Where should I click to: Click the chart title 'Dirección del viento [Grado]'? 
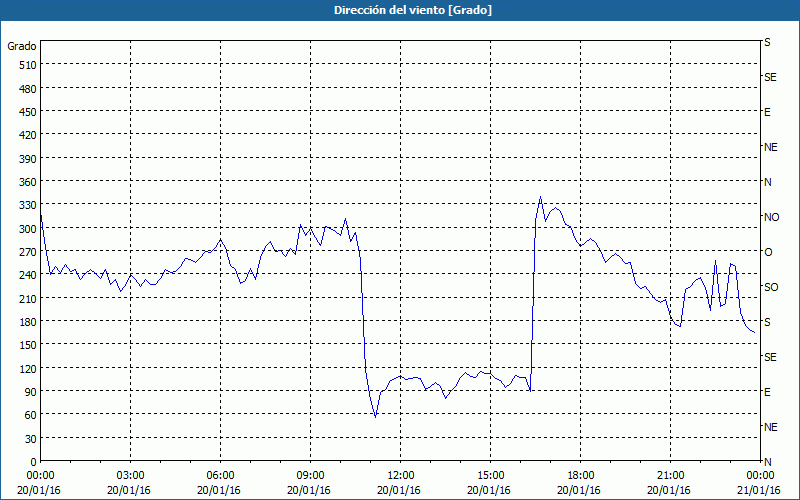click(413, 10)
